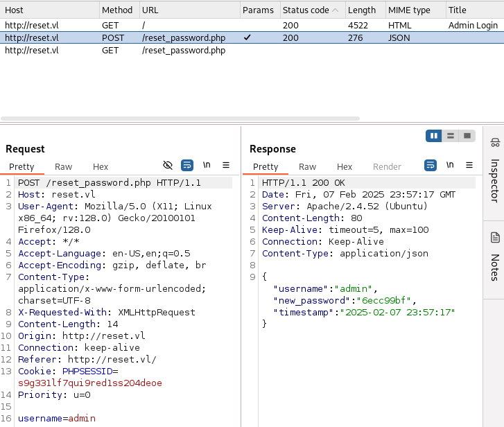The height and width of the screenshot is (427, 504).
Task: Select the Admin Login GET / row
Action: (252, 26)
